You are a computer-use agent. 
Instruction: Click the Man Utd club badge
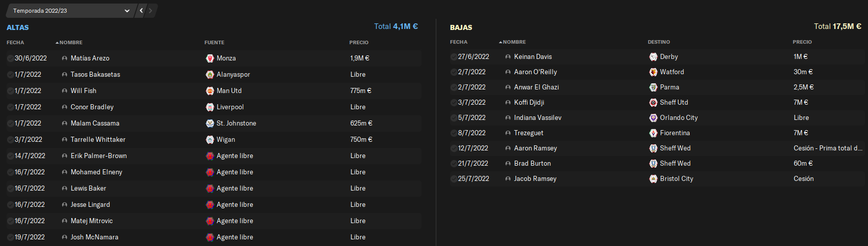pos(209,91)
